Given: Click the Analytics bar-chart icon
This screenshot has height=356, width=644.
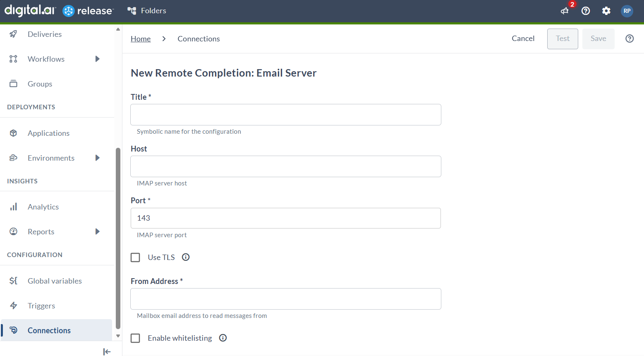Looking at the screenshot, I should [13, 207].
